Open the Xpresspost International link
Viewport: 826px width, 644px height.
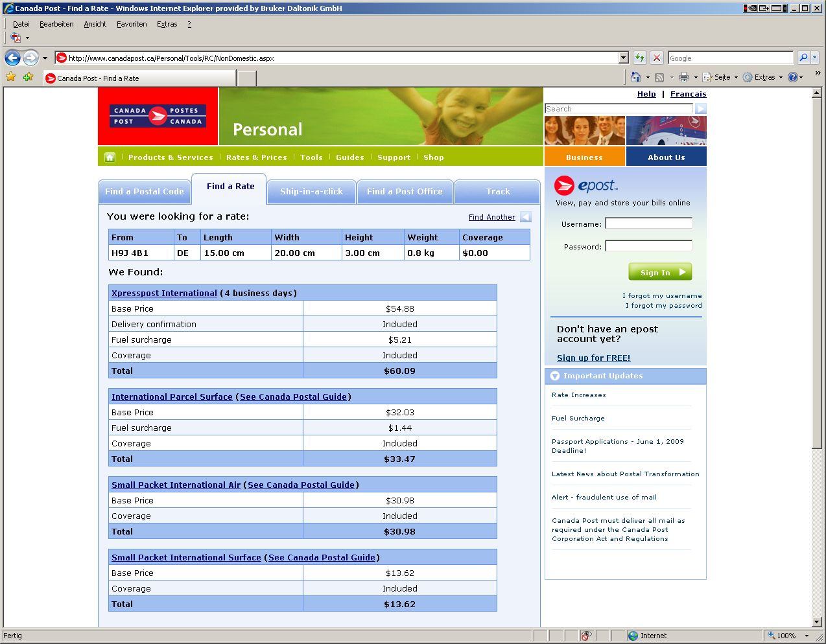tap(164, 293)
